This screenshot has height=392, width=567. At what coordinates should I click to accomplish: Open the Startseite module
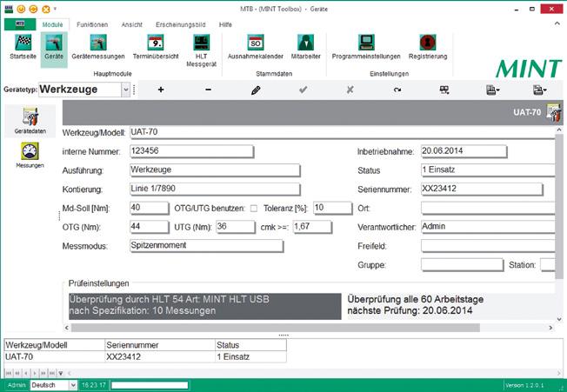coord(23,48)
